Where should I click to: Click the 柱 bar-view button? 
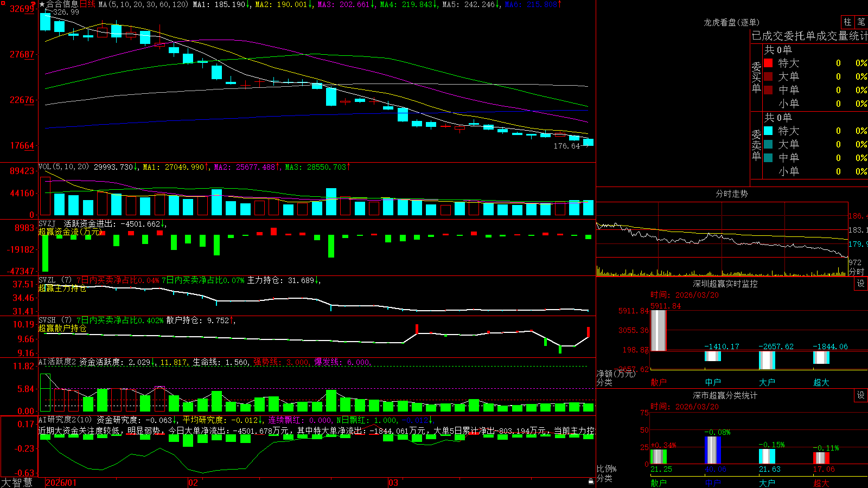click(847, 22)
